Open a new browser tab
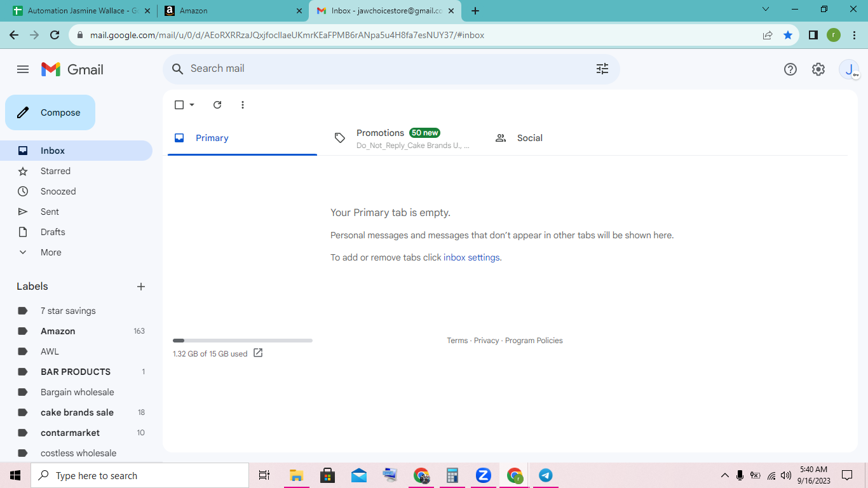Image resolution: width=868 pixels, height=488 pixels. click(475, 11)
